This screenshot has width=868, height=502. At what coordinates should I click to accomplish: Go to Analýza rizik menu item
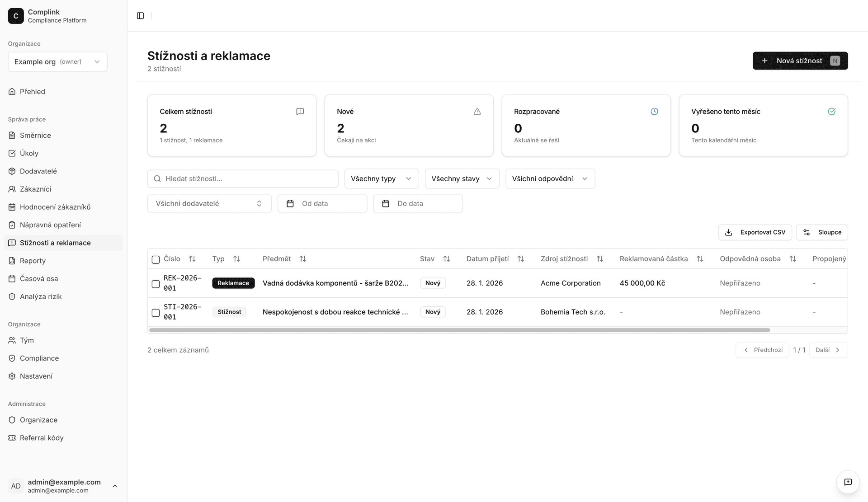point(41,296)
